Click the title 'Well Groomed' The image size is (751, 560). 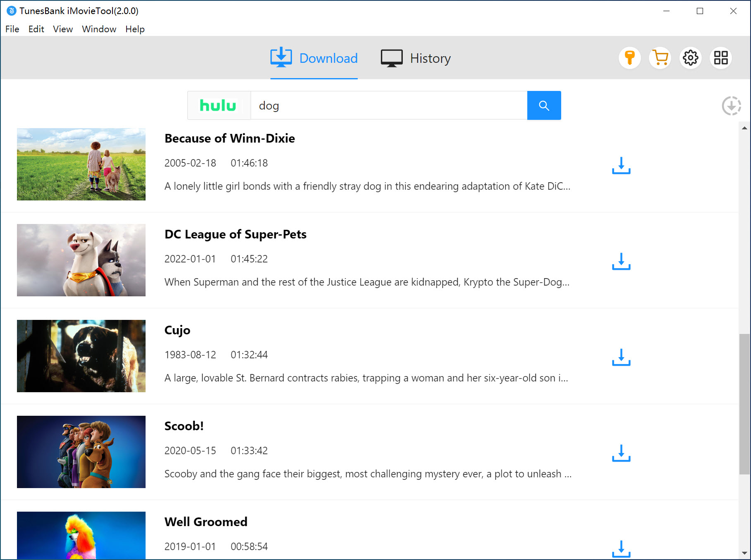click(206, 522)
